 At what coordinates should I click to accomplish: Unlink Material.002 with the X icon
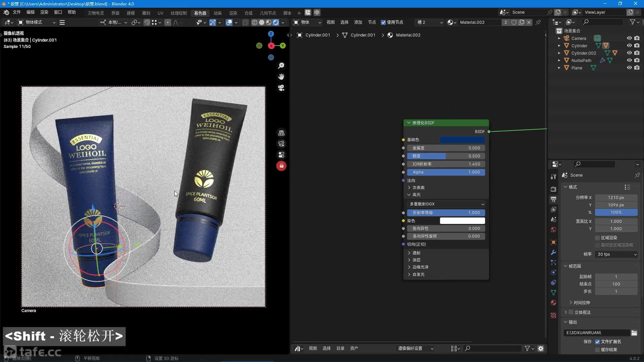(x=529, y=22)
